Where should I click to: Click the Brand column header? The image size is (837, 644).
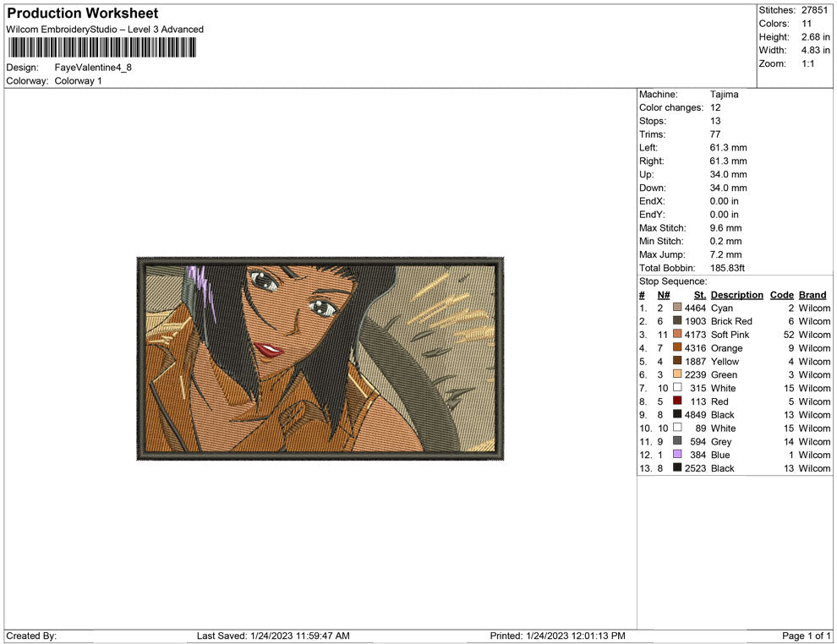click(812, 295)
